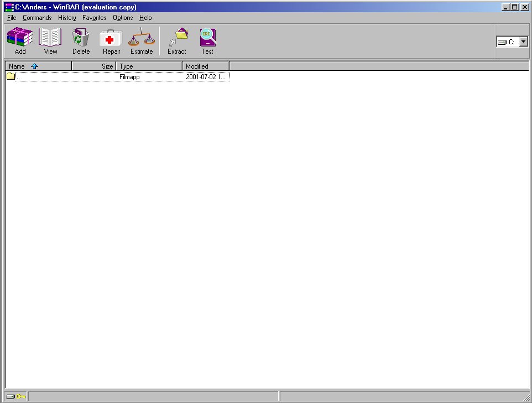
Task: Open the Help menu
Action: [x=145, y=18]
